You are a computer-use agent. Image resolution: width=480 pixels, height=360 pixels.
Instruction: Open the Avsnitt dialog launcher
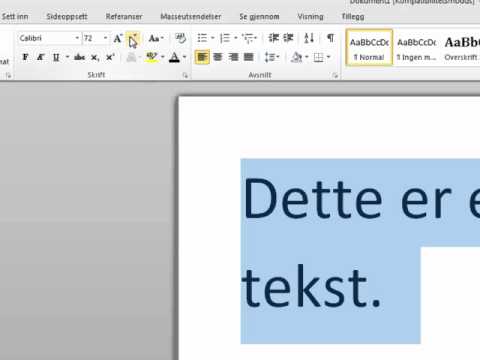coord(335,76)
